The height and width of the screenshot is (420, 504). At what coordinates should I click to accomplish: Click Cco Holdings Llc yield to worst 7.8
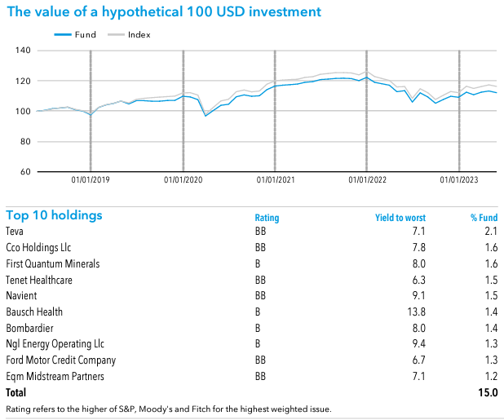pyautogui.click(x=419, y=247)
